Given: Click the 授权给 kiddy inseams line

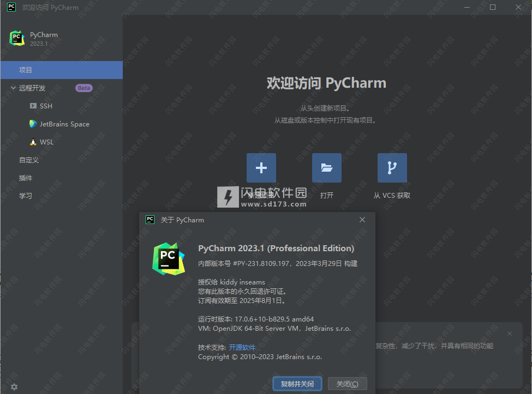Looking at the screenshot, I should pyautogui.click(x=231, y=282).
